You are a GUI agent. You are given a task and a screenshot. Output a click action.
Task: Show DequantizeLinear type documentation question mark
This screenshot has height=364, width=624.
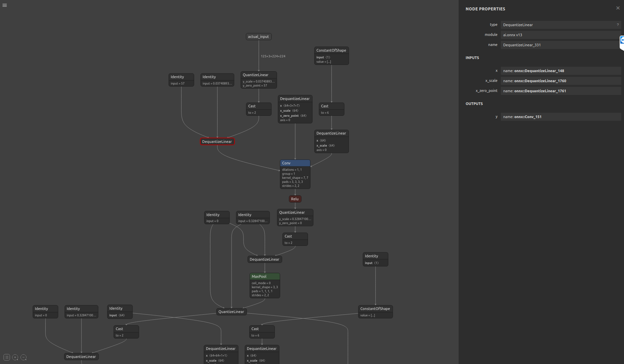(617, 25)
